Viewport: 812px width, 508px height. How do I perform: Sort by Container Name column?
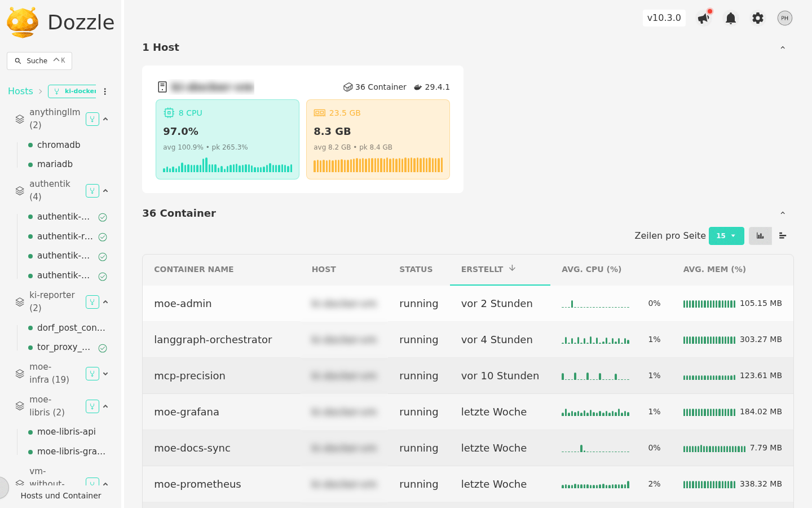pos(194,270)
